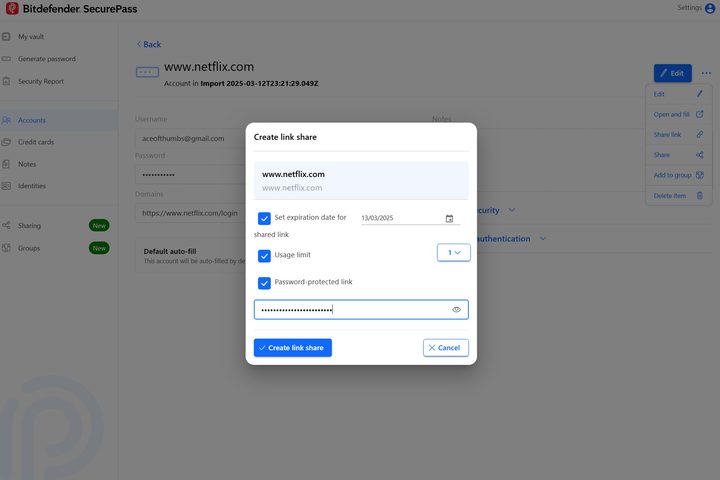This screenshot has height=480, width=720.
Task: Click the domain field https://www.netflix.com/login
Action: pos(190,213)
